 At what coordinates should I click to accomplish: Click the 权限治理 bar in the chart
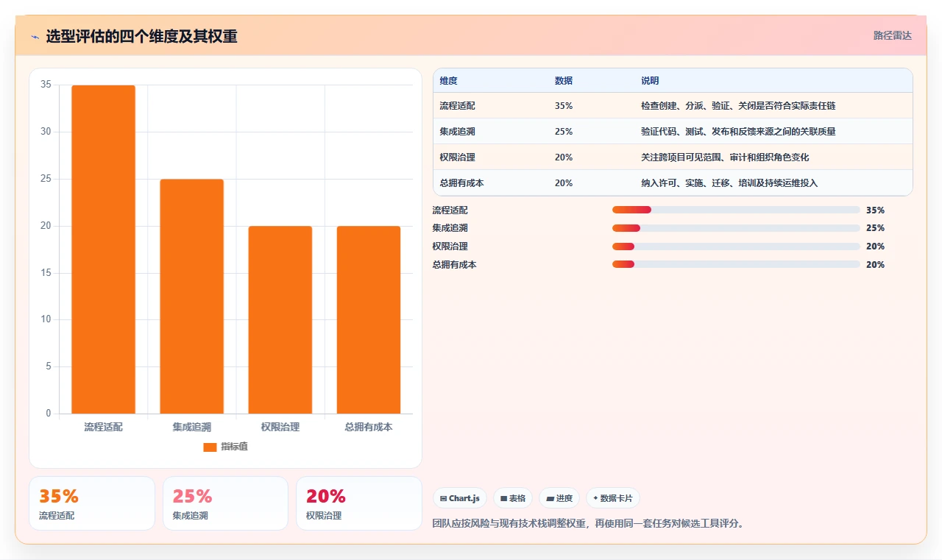[280, 320]
